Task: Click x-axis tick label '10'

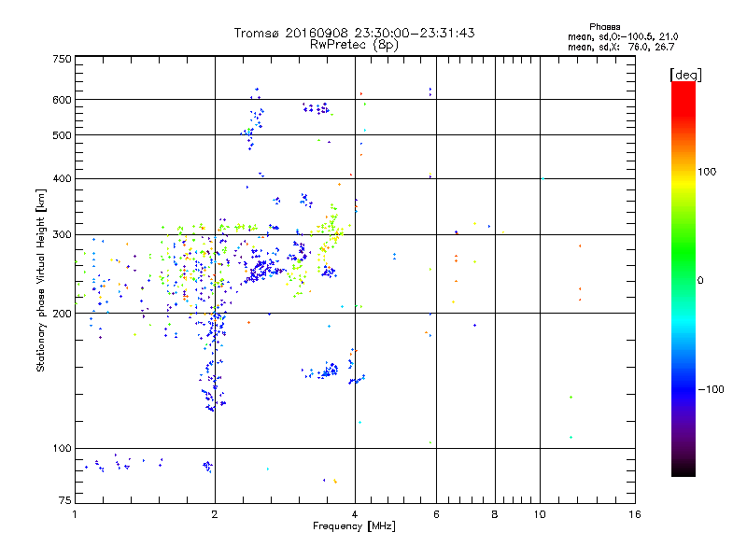Action: 540,514
